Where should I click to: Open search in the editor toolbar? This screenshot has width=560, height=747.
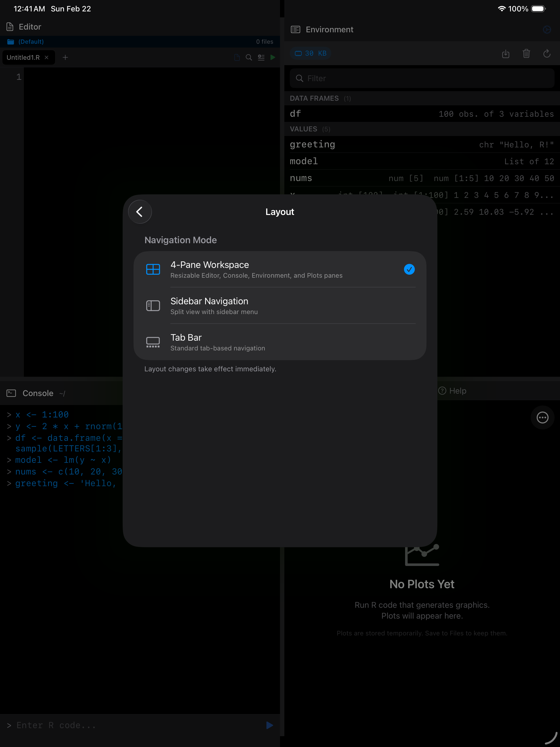(x=249, y=58)
